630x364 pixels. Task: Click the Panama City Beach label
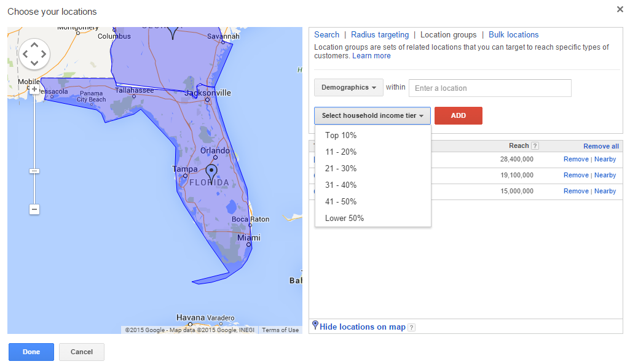(91, 96)
